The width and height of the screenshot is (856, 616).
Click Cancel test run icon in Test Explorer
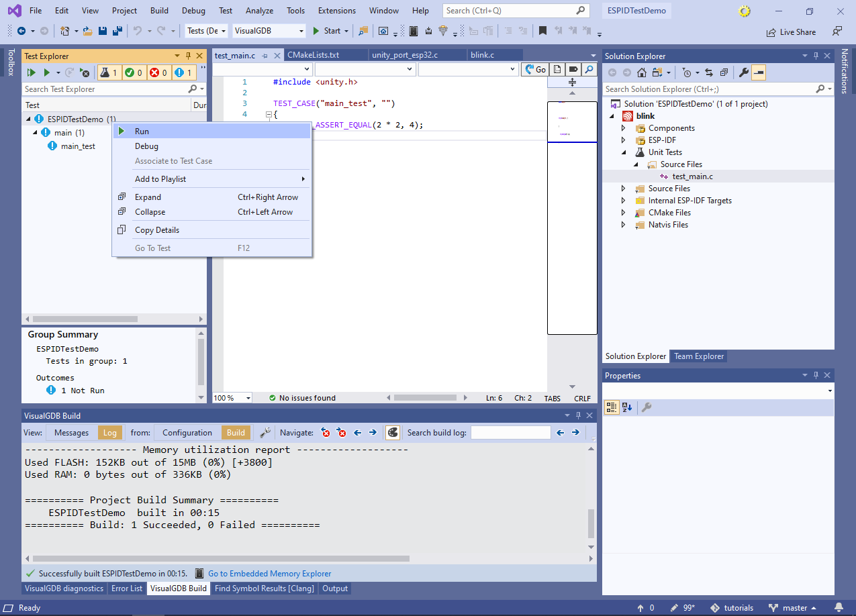pyautogui.click(x=85, y=72)
